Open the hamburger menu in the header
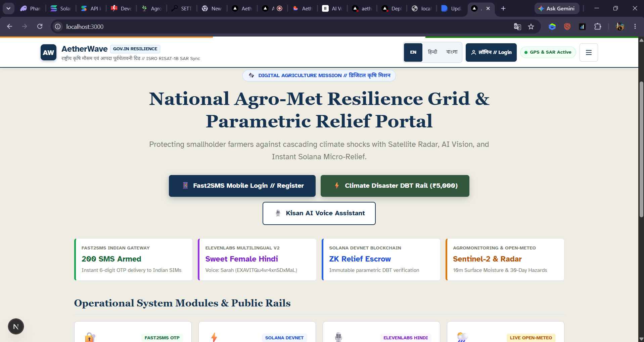The height and width of the screenshot is (342, 644). pos(589,52)
